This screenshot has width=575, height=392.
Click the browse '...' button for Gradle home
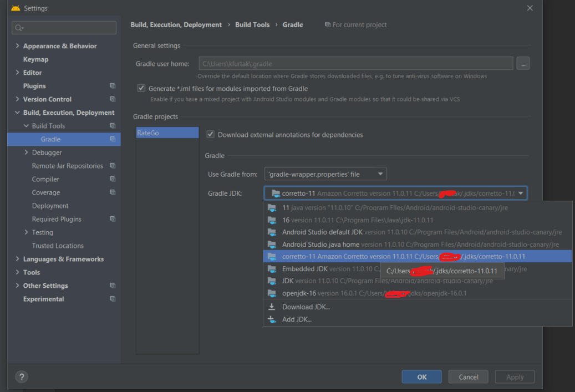(x=523, y=63)
